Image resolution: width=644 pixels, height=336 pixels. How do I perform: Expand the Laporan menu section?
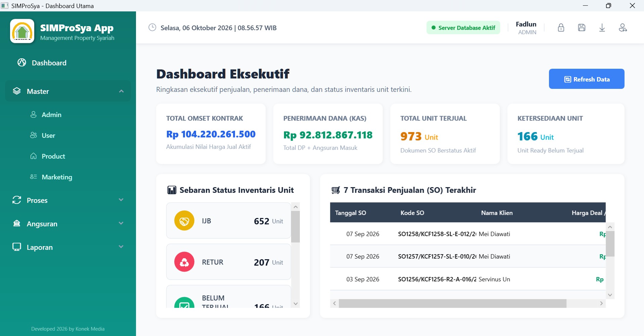point(68,247)
